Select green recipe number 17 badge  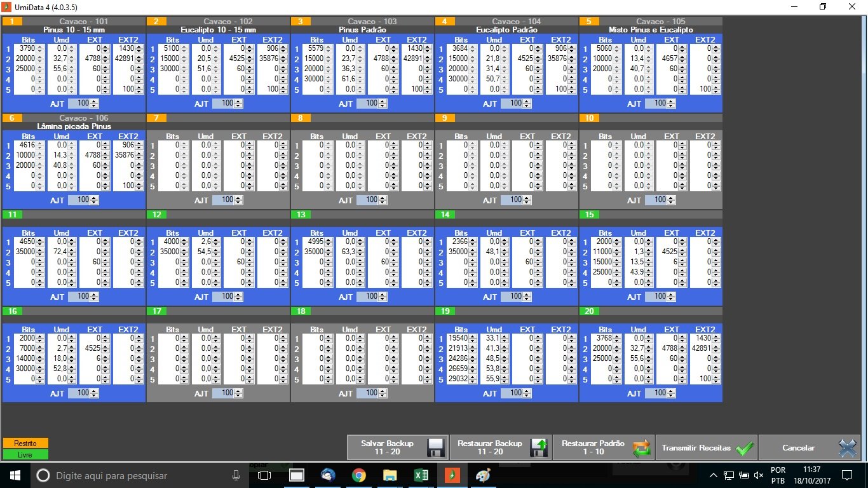(157, 311)
